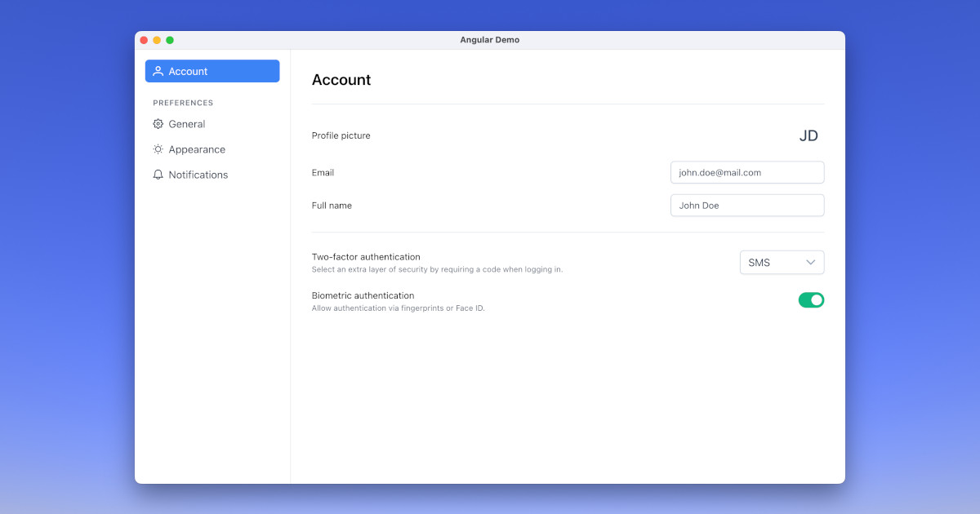Screen dimensions: 980x514
Task: Toggle the fingerprint authentication switch off
Action: [x=811, y=299]
